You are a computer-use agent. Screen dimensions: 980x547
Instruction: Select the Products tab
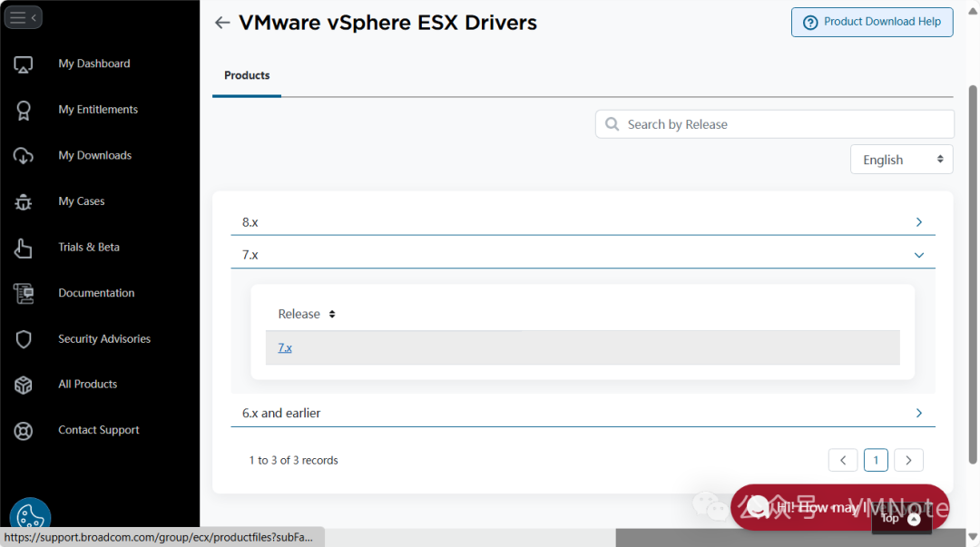pos(247,75)
